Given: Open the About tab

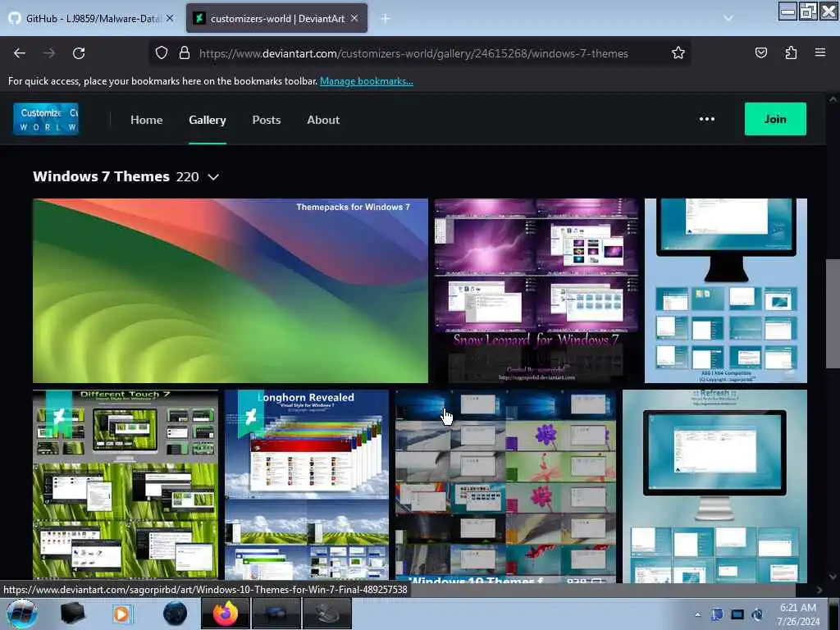Looking at the screenshot, I should (323, 120).
